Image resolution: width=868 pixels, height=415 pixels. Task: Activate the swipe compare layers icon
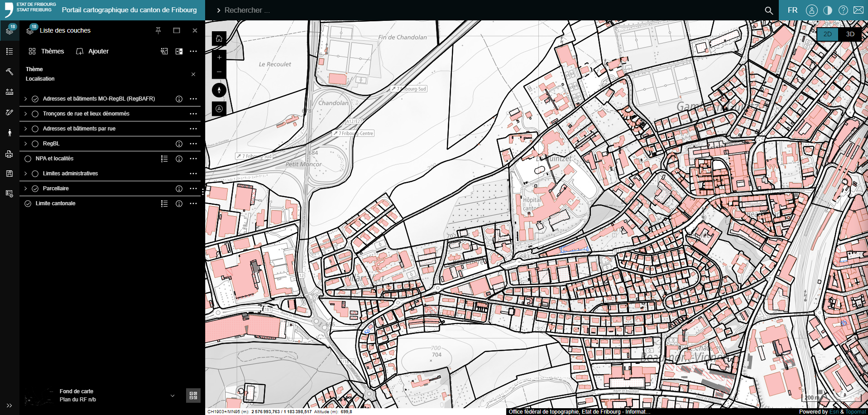click(x=179, y=51)
